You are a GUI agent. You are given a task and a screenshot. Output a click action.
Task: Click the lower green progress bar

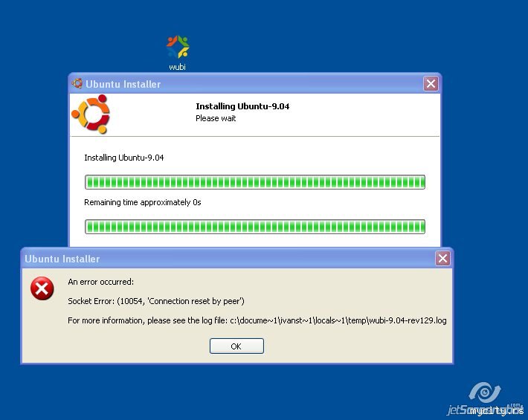click(x=254, y=227)
